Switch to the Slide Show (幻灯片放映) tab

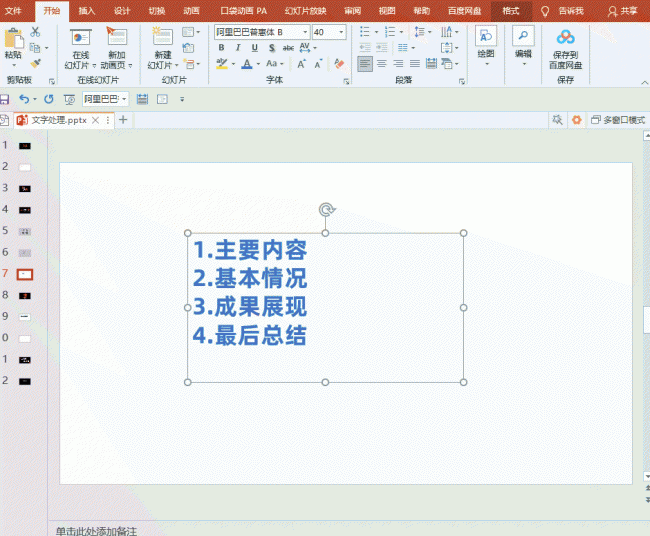pyautogui.click(x=306, y=11)
